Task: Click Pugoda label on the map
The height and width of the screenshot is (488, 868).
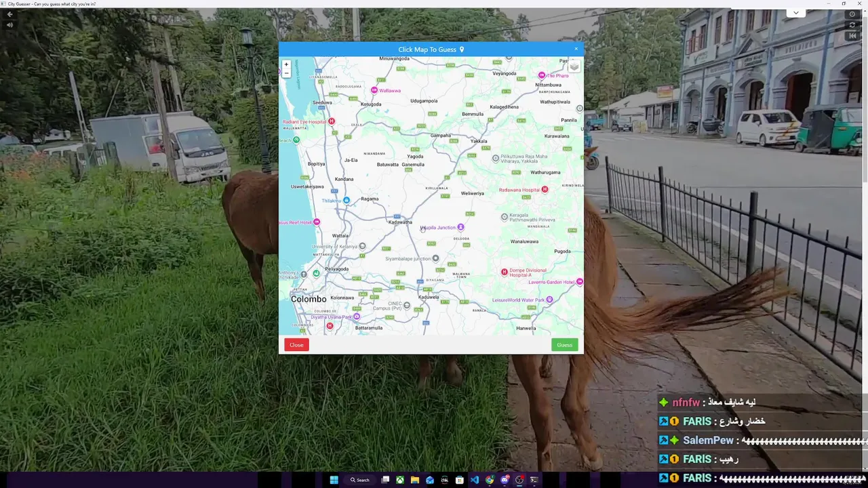Action: pyautogui.click(x=562, y=251)
